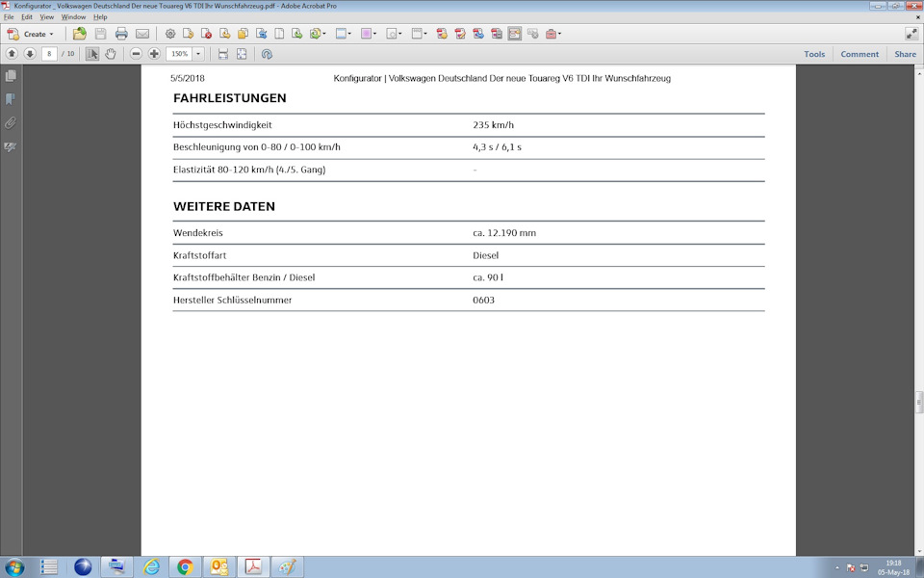Open the gear settings toolbar icon
Screen dimensions: 924x578
(x=170, y=34)
